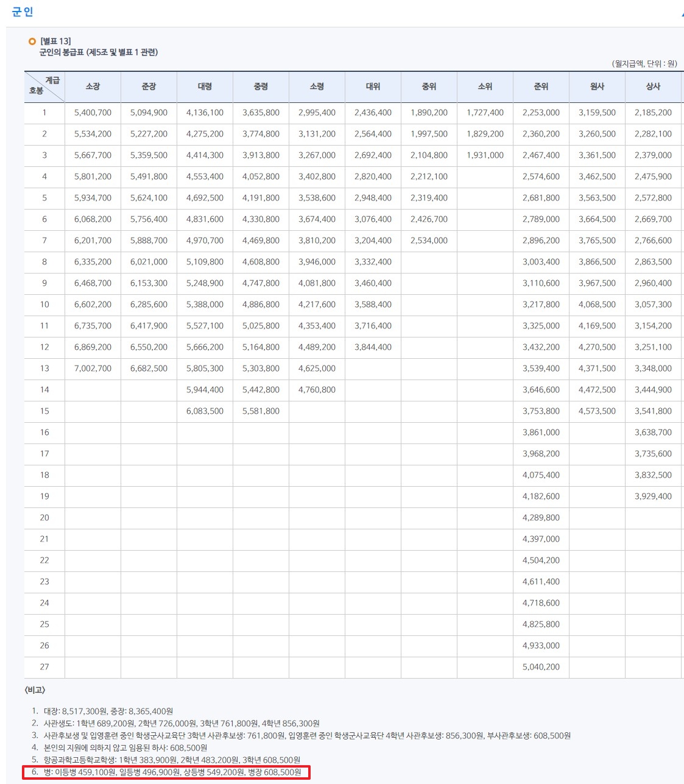Click the 6,682,500 cell in 준장 column

[x=149, y=369]
